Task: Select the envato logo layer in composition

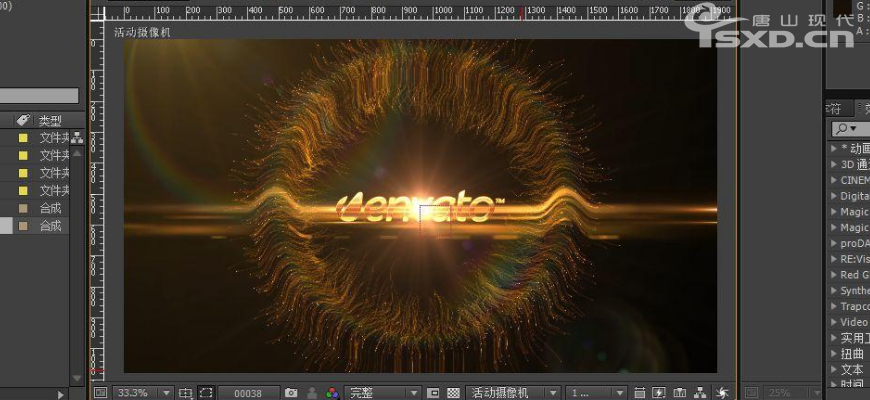Action: [420, 207]
